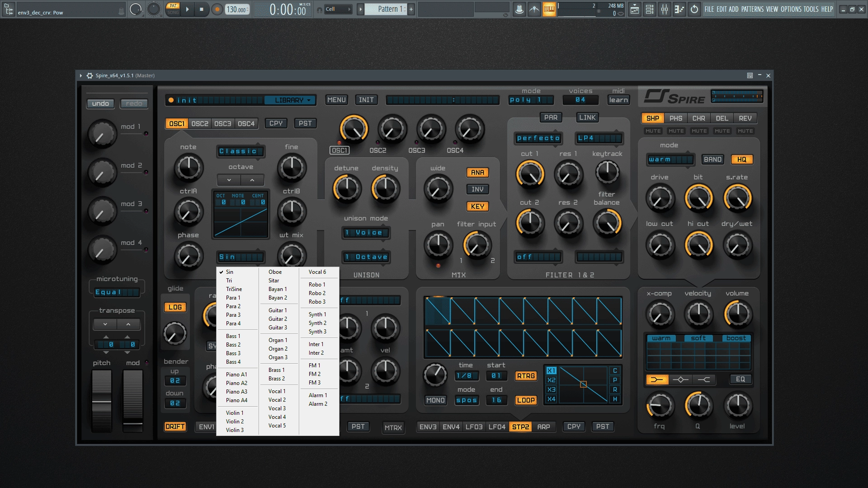The image size is (868, 488).
Task: Open the OPTIONS menu
Action: [x=791, y=9]
